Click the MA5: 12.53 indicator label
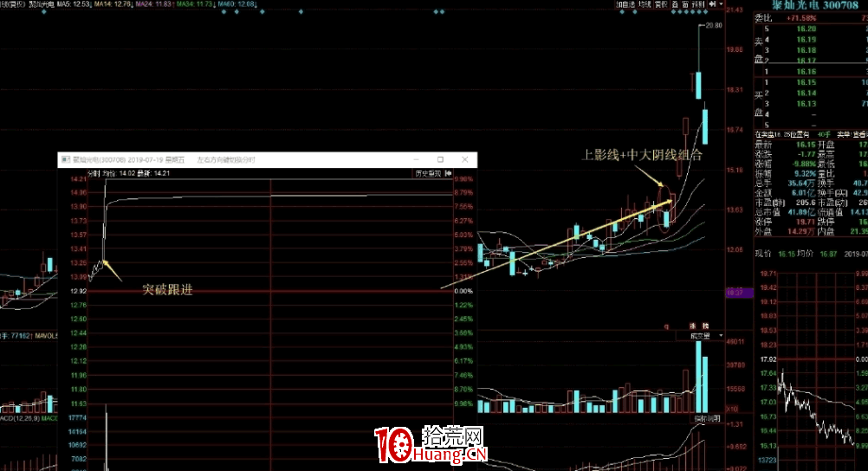 click(74, 3)
